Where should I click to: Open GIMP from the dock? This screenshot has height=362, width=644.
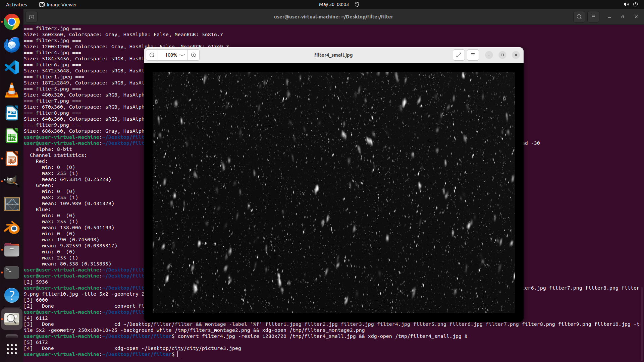pyautogui.click(x=12, y=182)
